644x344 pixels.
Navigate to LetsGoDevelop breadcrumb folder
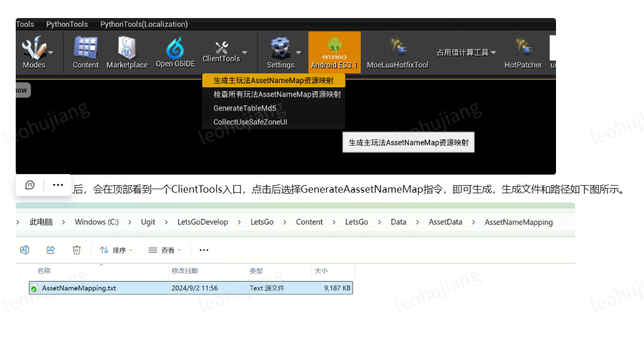pos(202,222)
